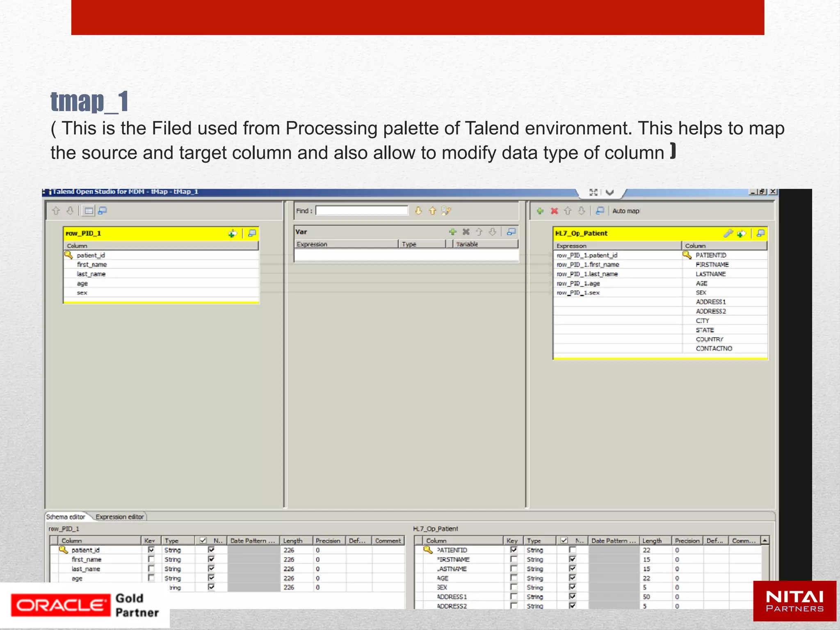Screen dimensions: 840x630
Task: Switch to the Expression editor tab
Action: 120,517
